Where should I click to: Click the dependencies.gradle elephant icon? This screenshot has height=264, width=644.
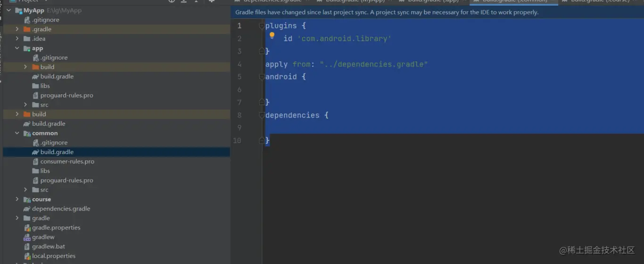(x=27, y=209)
